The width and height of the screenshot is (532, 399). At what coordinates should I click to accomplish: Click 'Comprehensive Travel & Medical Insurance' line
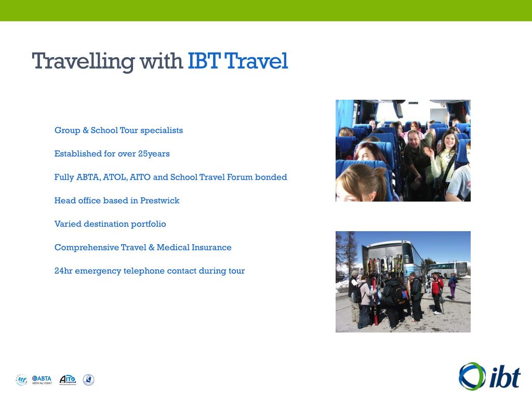click(x=143, y=248)
